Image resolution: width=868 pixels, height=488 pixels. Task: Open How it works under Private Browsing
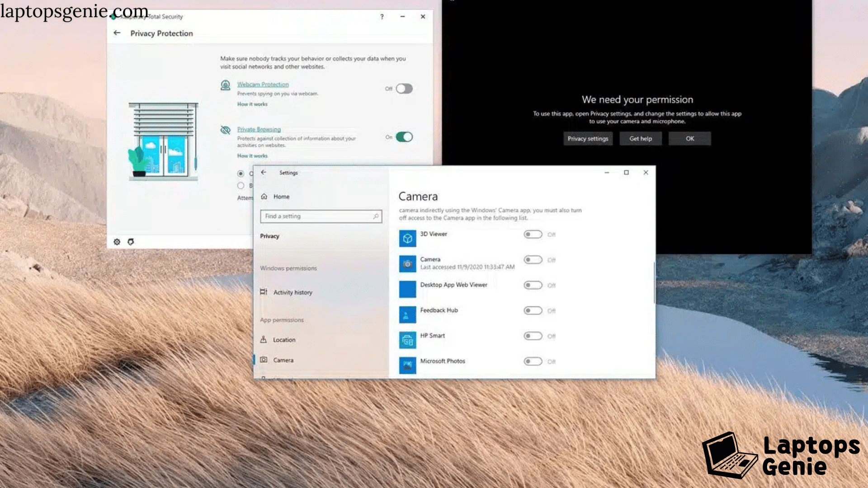tap(252, 156)
